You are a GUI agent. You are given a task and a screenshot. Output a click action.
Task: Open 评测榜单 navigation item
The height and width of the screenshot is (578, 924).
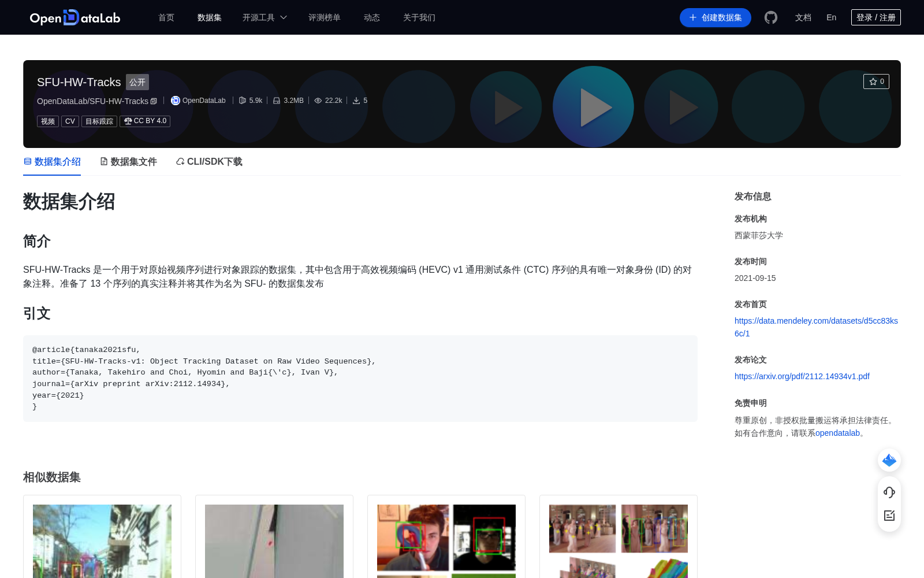(x=325, y=17)
